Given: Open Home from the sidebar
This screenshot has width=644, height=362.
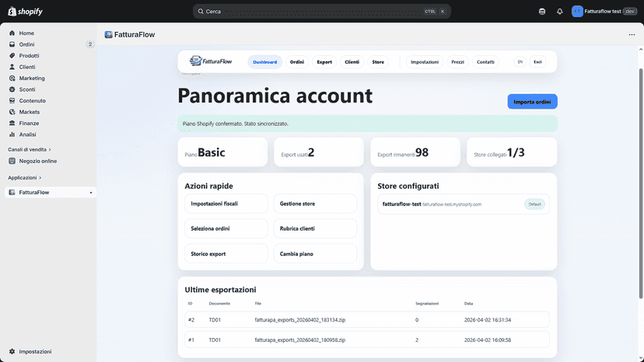Looking at the screenshot, I should tap(26, 33).
